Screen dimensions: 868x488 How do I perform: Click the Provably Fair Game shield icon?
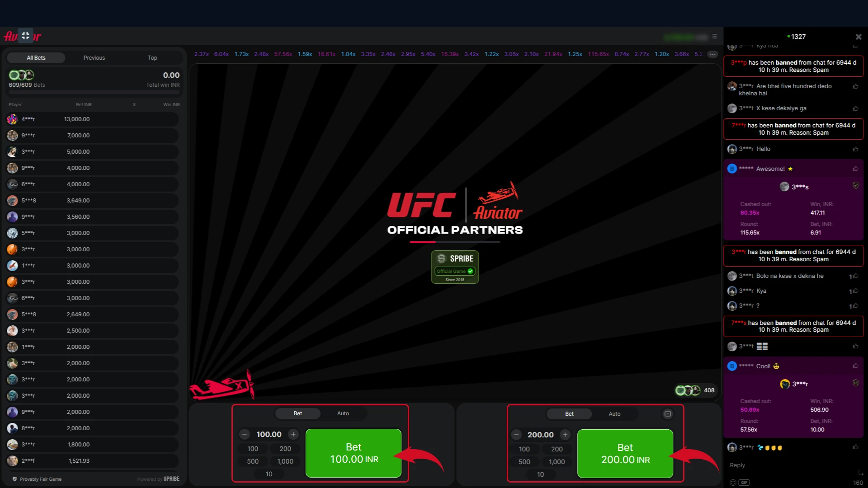(15, 479)
